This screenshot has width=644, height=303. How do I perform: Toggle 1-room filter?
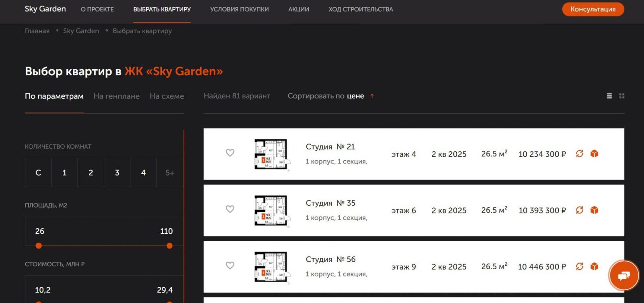(x=64, y=172)
